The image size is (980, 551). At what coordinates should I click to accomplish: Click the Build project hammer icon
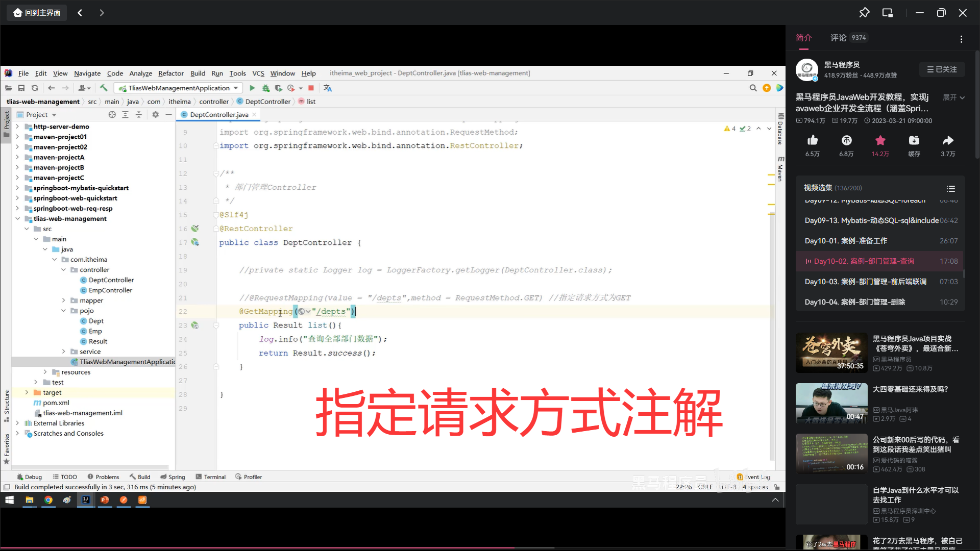click(x=104, y=88)
